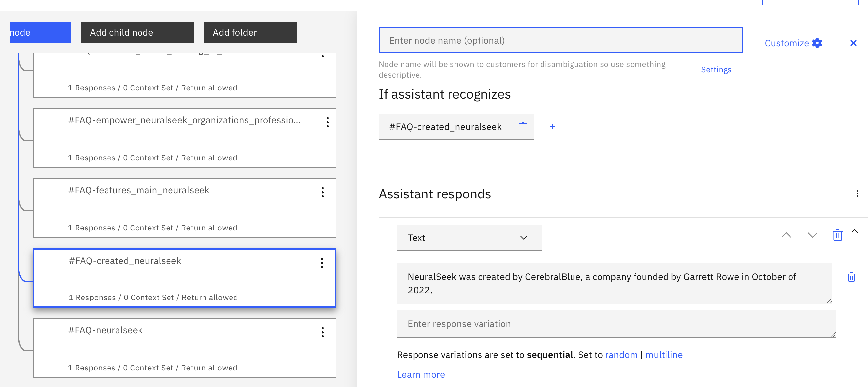Collapse the Text response section
The width and height of the screenshot is (868, 387).
tap(854, 231)
